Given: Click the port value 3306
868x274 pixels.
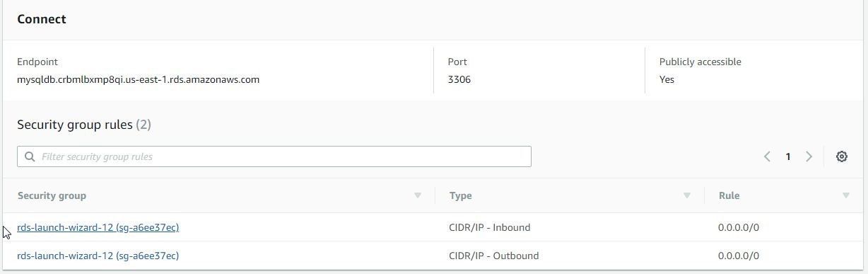Looking at the screenshot, I should (x=459, y=79).
